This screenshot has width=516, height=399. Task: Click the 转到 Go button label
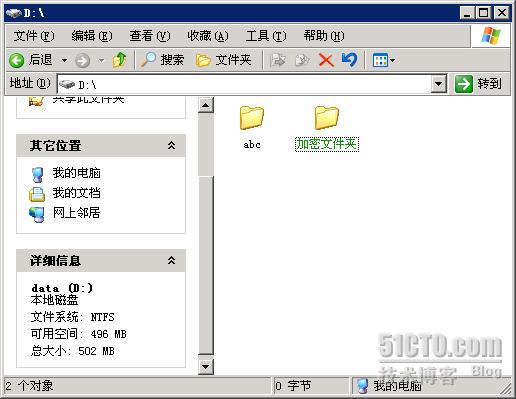point(489,84)
